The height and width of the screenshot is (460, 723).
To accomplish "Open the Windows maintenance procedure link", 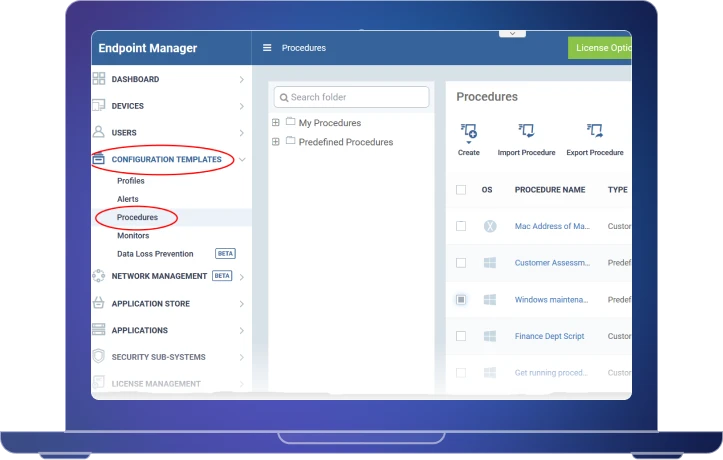I will 551,300.
